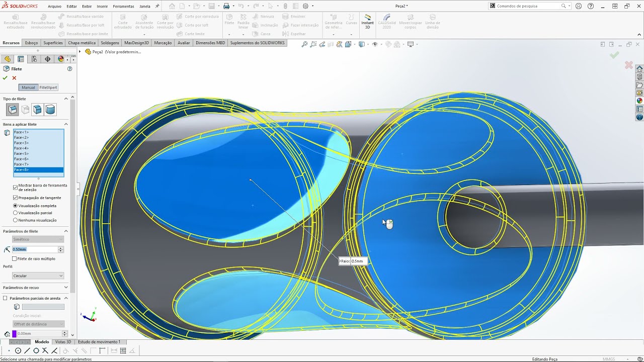Switch to the Vistas 3D tab
644x362 pixels.
(63, 342)
